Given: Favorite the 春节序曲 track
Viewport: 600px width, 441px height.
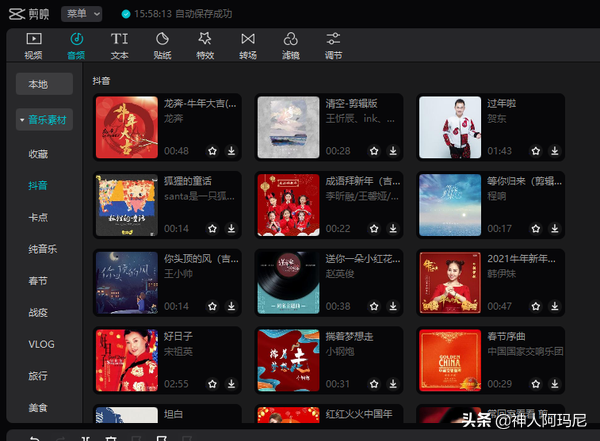Looking at the screenshot, I should (536, 384).
